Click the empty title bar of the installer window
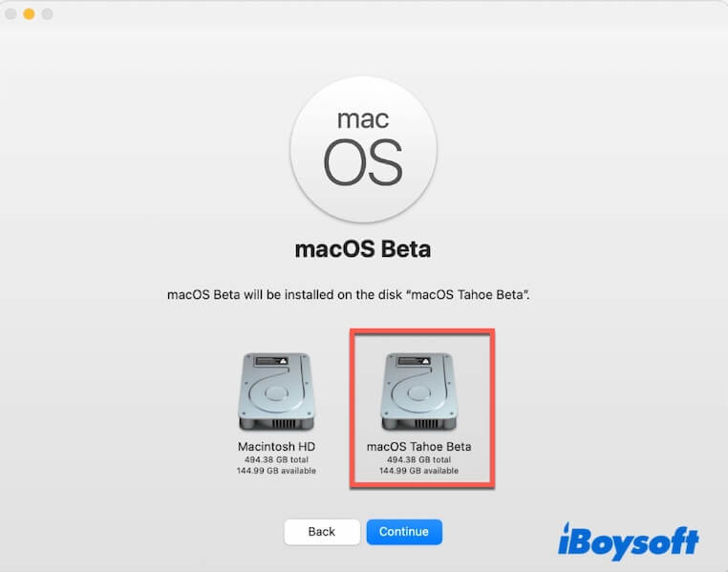 372,14
